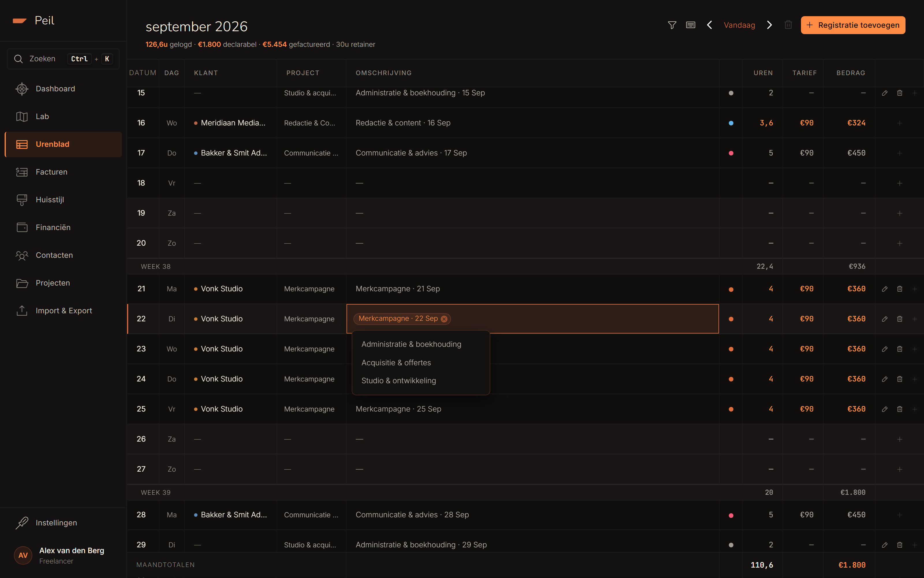Toggle the compact view list icon
This screenshot has height=578, width=924.
[x=690, y=25]
